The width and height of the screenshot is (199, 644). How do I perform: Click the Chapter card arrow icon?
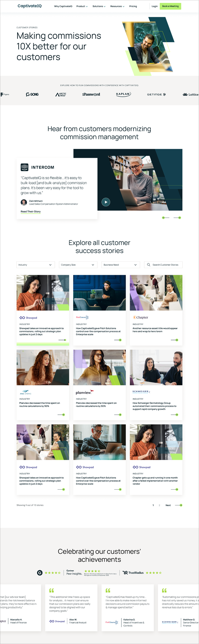pos(175,340)
